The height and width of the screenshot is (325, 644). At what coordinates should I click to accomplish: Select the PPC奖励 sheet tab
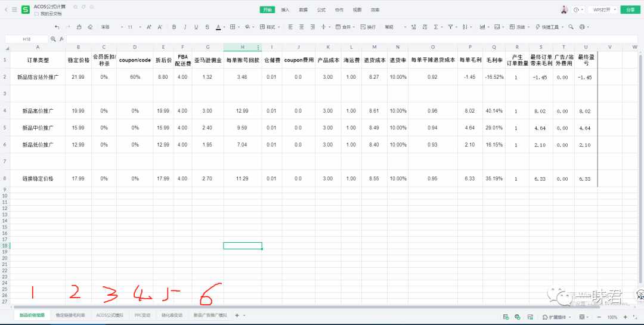[142, 315]
